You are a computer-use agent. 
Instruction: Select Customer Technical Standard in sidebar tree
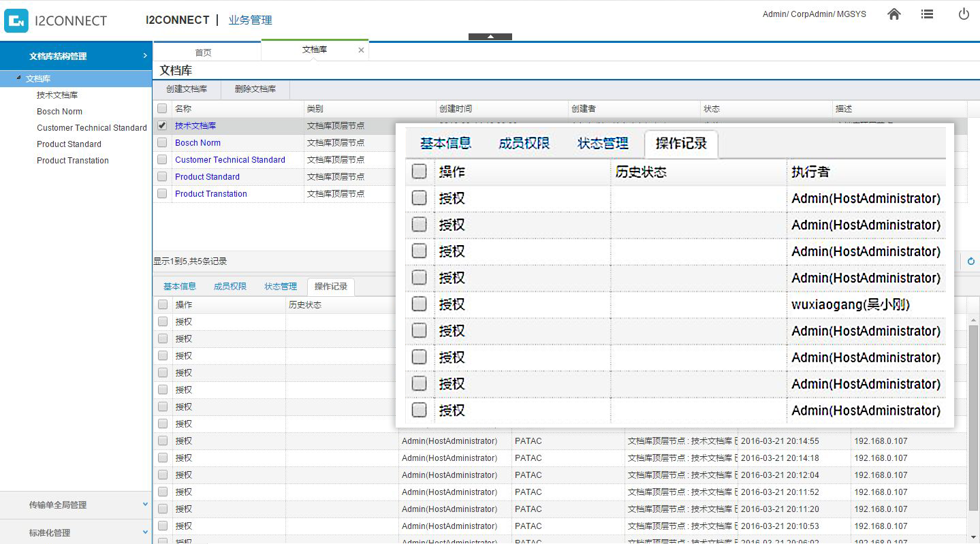click(x=92, y=128)
